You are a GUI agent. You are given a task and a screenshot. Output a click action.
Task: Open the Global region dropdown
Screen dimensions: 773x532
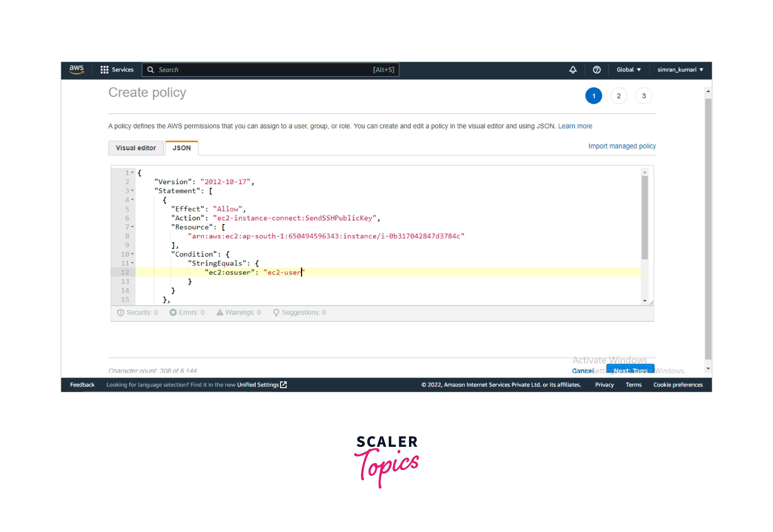[x=628, y=70]
